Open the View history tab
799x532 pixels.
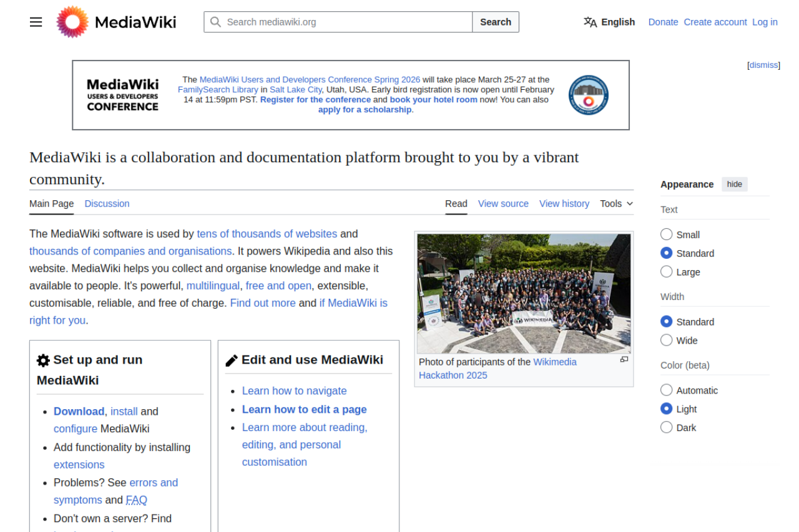(x=564, y=203)
